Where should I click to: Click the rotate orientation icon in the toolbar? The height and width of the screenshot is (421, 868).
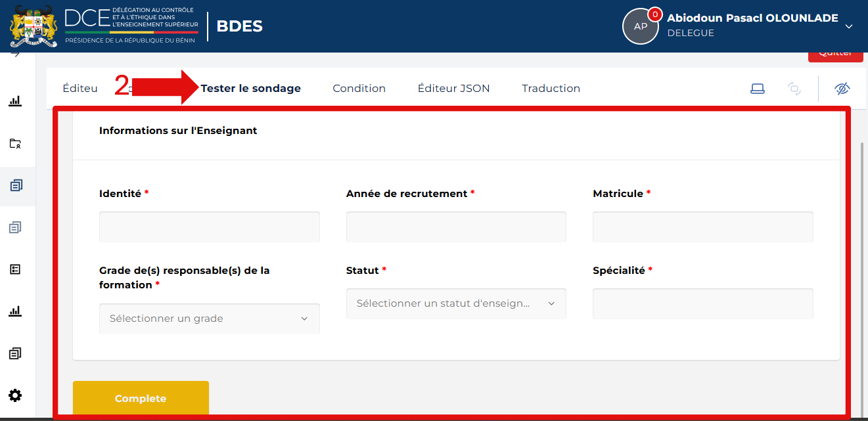(x=794, y=89)
